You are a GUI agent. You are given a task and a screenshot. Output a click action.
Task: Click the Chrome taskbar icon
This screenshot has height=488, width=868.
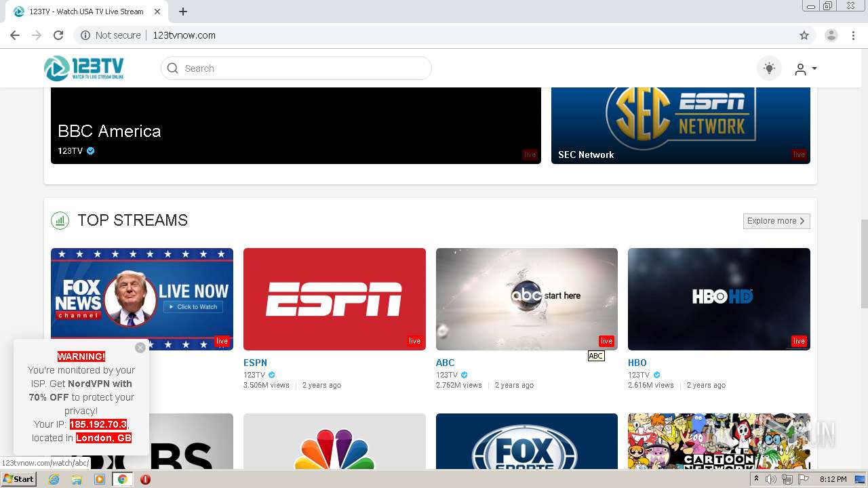122,479
